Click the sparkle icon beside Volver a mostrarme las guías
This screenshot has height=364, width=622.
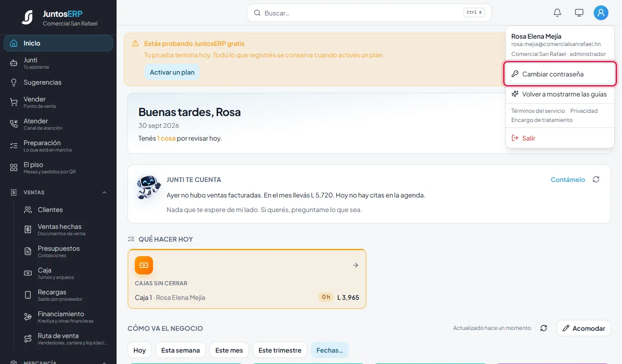tap(515, 94)
